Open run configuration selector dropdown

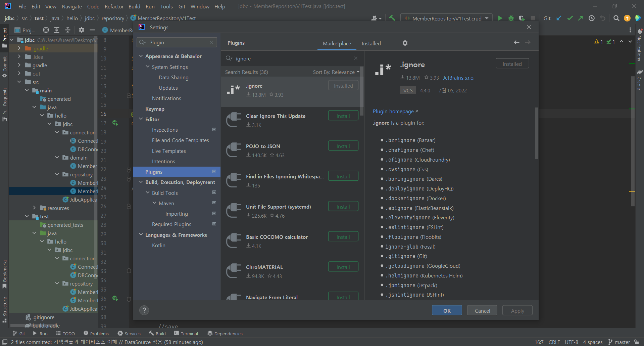tap(447, 18)
